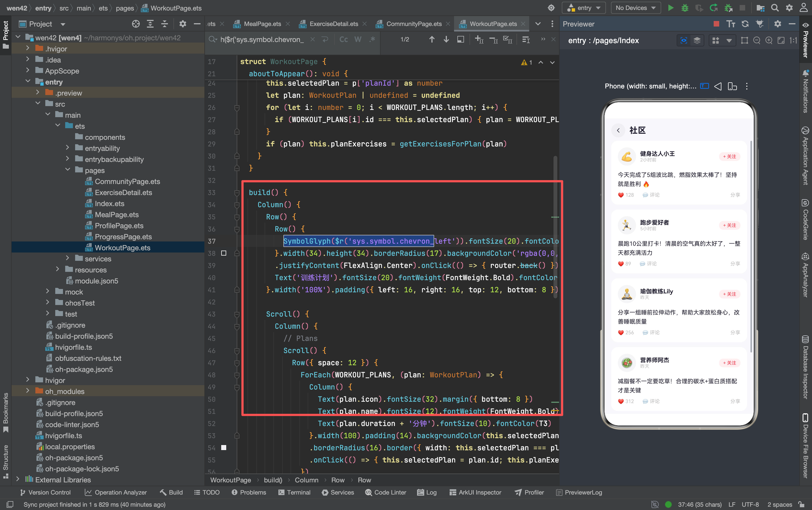Image resolution: width=812 pixels, height=510 pixels.
Task: Open Previewer profile manager dropdown arrow
Action: point(729,41)
